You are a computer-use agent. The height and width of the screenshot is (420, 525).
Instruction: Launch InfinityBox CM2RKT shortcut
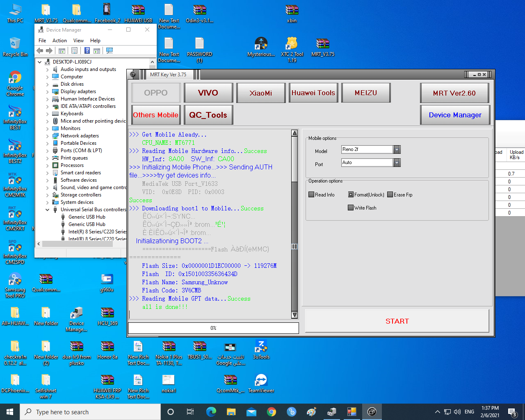click(x=15, y=218)
